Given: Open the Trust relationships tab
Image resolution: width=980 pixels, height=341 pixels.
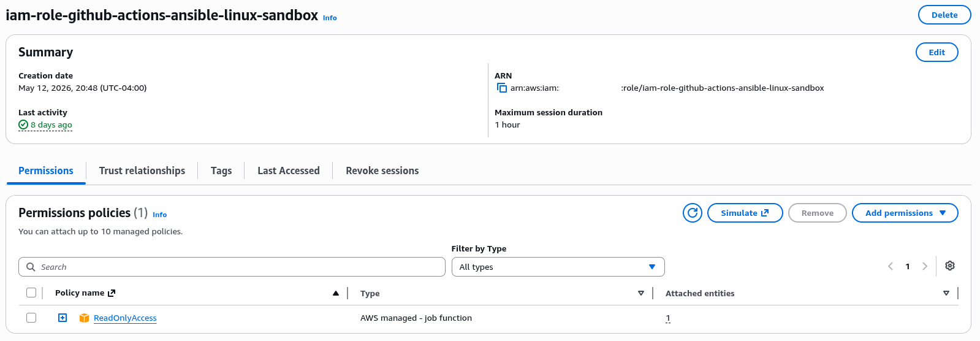Looking at the screenshot, I should click(x=142, y=170).
